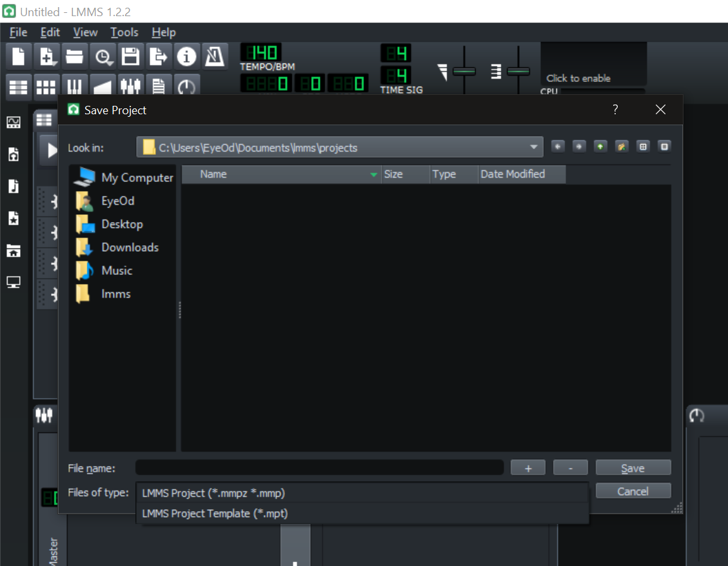728x566 pixels.
Task: Open the File menu
Action: (19, 32)
